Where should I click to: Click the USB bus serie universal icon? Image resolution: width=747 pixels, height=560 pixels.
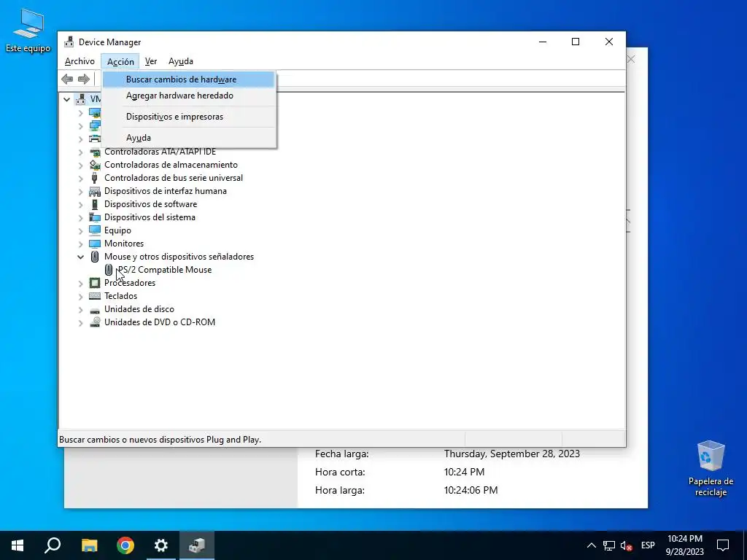95,178
